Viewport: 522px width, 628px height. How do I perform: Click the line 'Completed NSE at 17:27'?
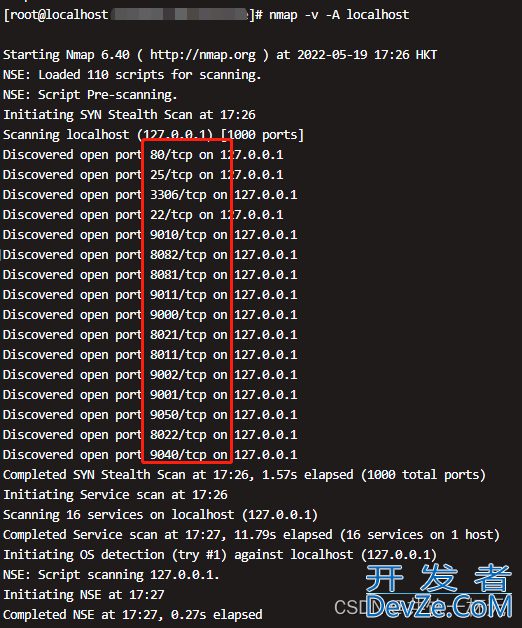point(133,615)
